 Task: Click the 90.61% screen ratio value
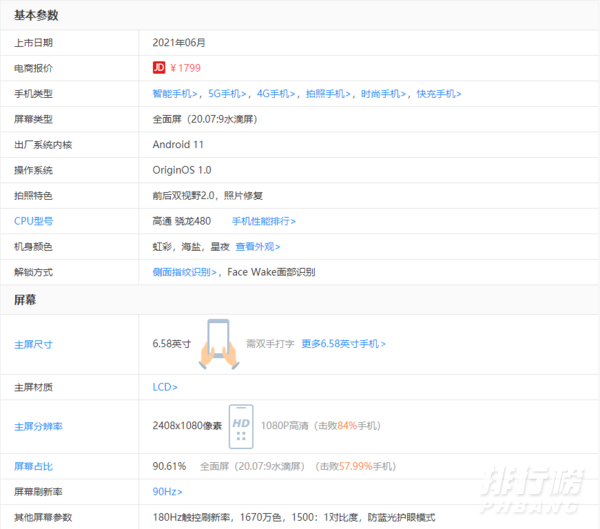tap(169, 466)
